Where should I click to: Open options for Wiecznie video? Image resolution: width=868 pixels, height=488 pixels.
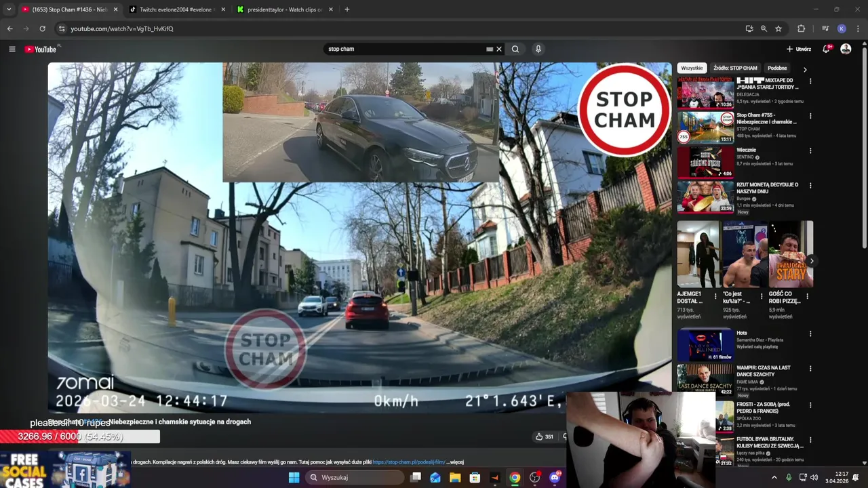coord(810,150)
